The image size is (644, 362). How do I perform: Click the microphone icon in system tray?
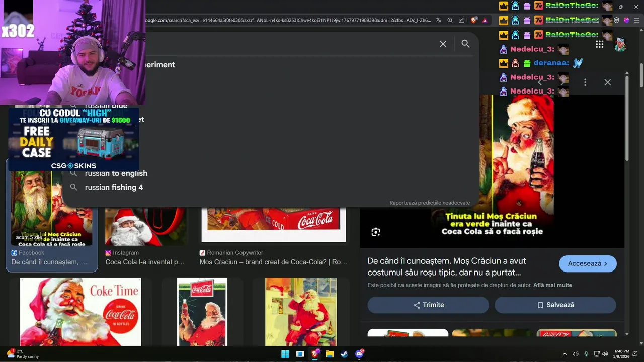[x=586, y=354]
